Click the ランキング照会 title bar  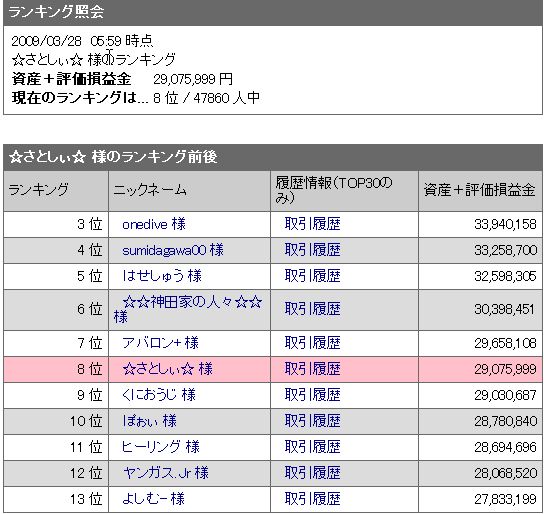click(273, 12)
